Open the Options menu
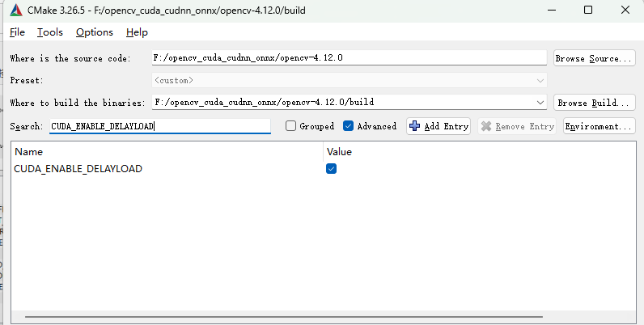 pyautogui.click(x=94, y=32)
